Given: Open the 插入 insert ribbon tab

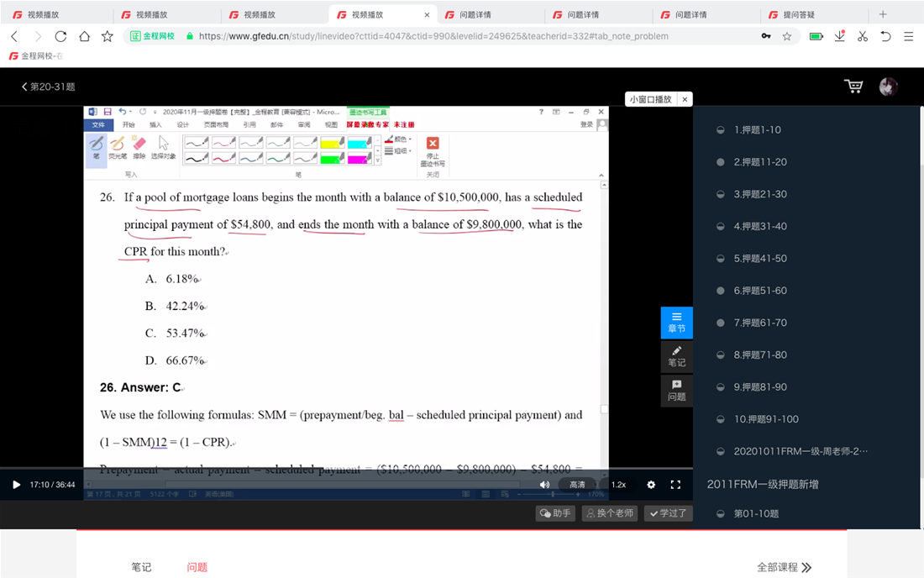Looking at the screenshot, I should pos(155,125).
